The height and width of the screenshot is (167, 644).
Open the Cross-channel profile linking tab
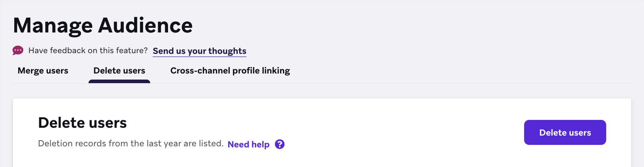point(230,71)
